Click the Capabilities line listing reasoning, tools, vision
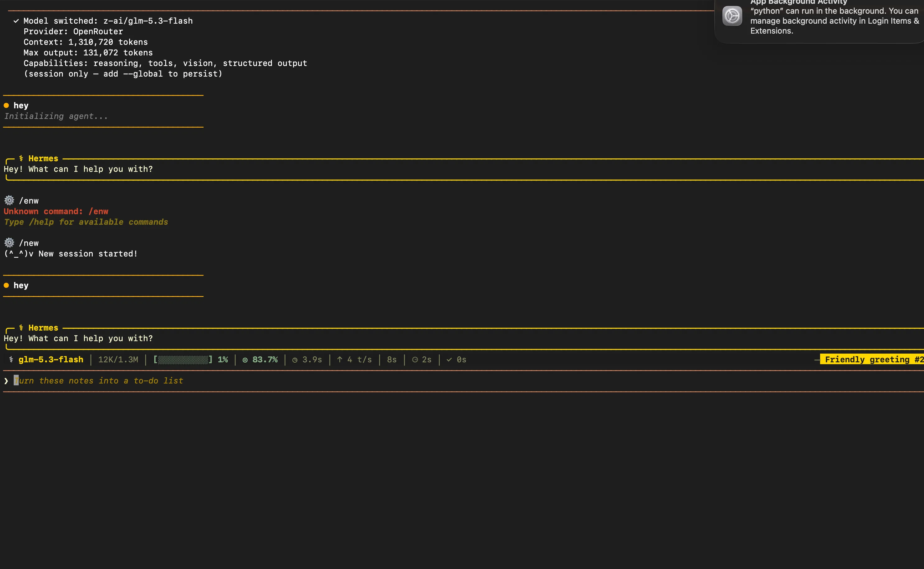This screenshot has width=924, height=569. pos(165,63)
